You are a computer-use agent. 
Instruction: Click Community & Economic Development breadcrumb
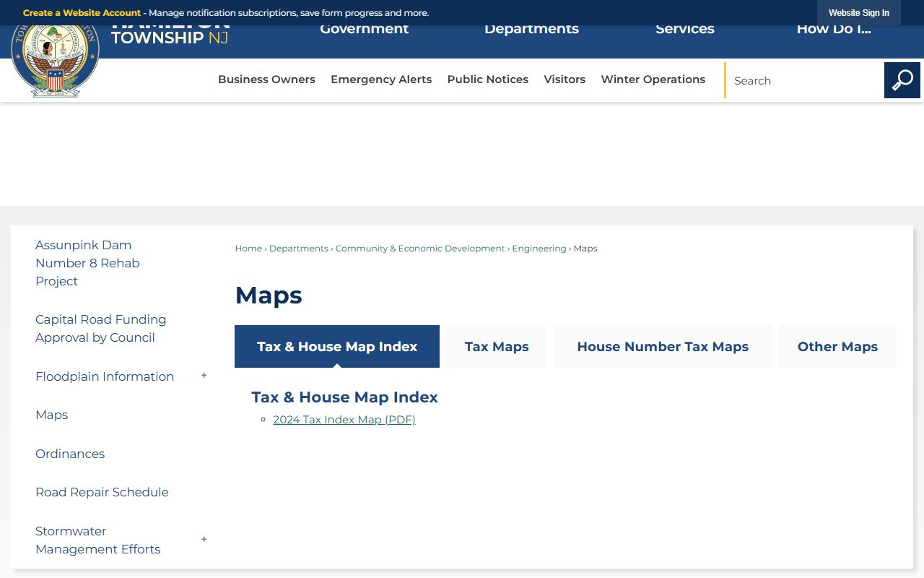[420, 249]
